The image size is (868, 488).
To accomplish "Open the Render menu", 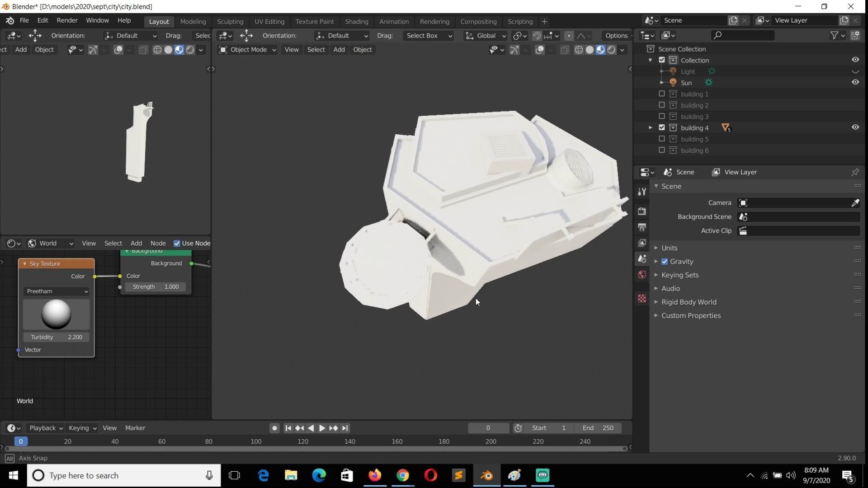I will point(67,20).
